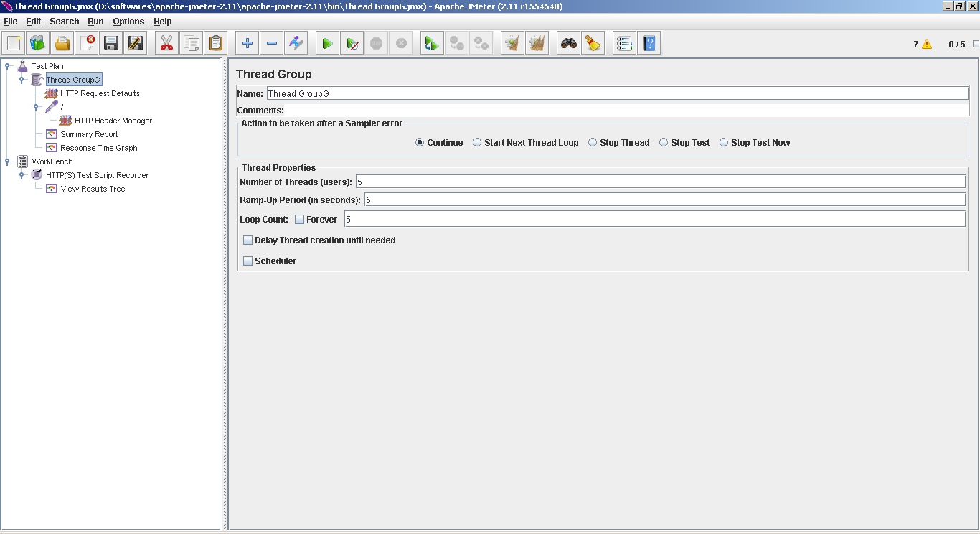Click the yellow warning triangle icon

click(927, 44)
